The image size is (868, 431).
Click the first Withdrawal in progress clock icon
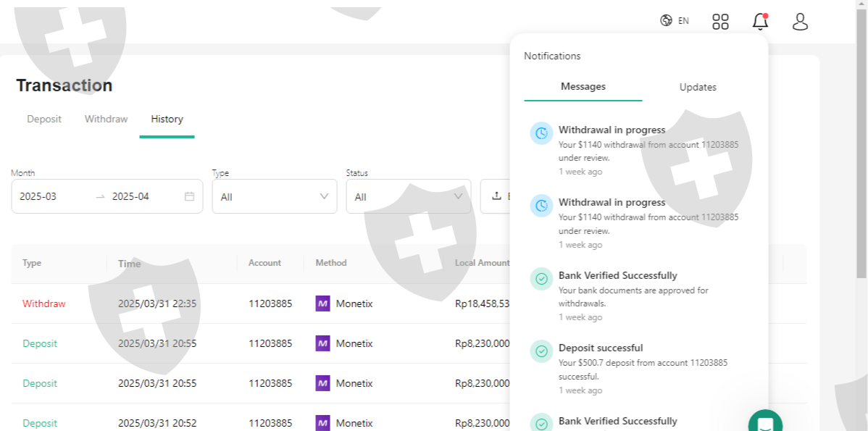(x=541, y=133)
